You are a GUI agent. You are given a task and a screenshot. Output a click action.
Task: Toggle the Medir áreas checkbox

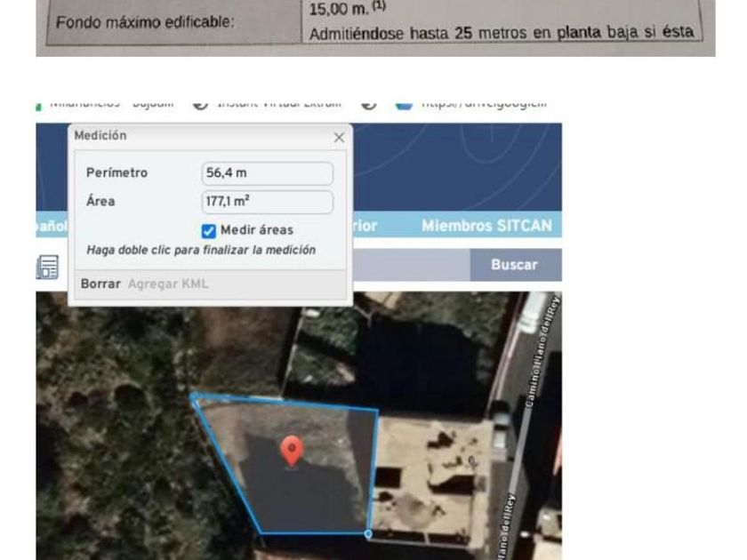[x=209, y=231]
